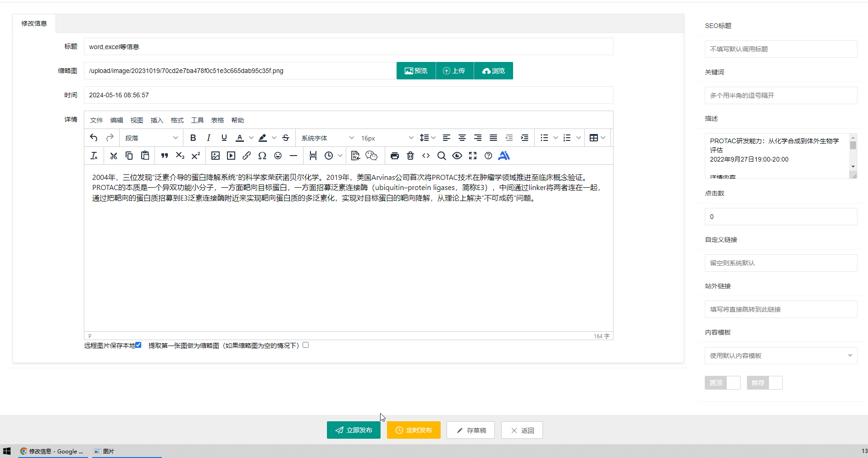Apply subscript formatting
The image size is (868, 458).
pos(180,156)
